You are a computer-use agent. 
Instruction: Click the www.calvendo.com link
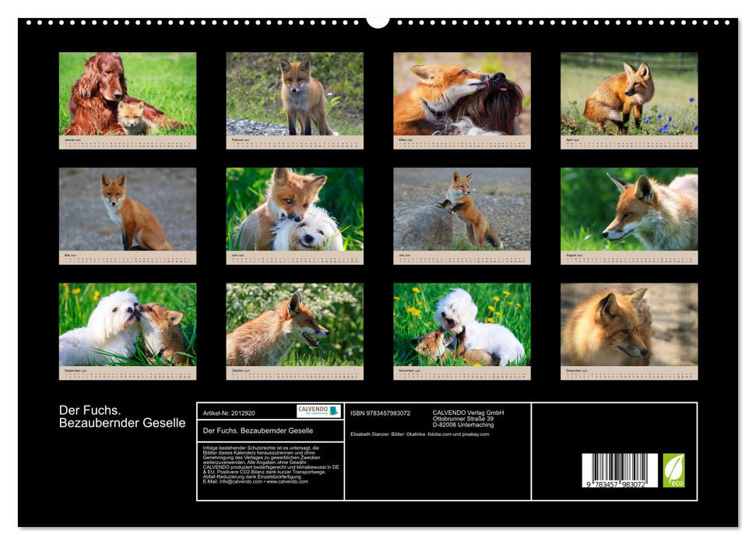(x=287, y=483)
